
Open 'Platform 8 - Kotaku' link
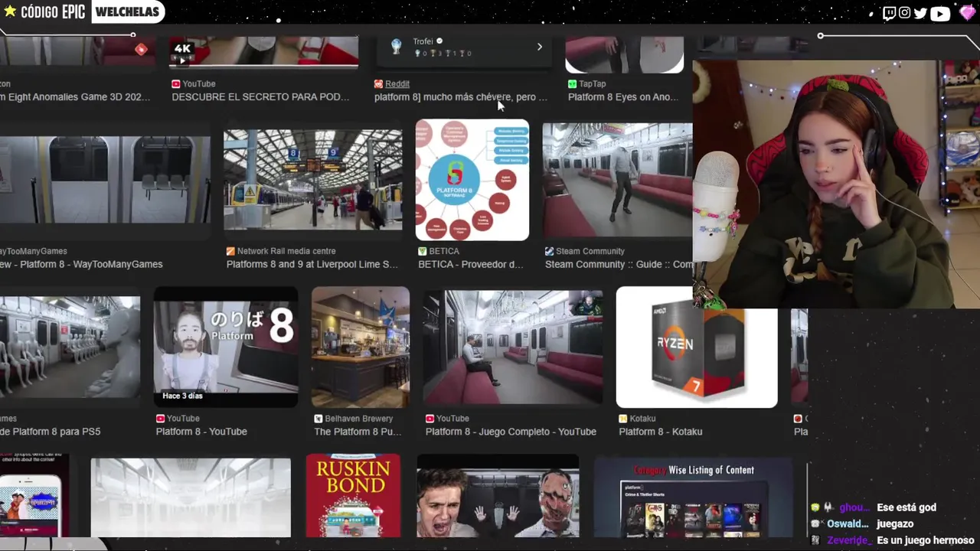(661, 432)
